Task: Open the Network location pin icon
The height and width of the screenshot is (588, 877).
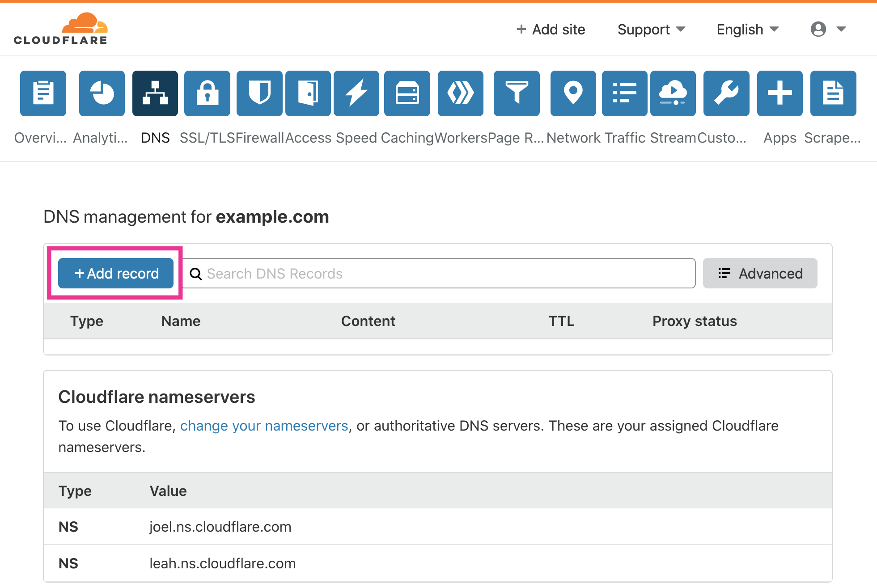Action: click(573, 93)
